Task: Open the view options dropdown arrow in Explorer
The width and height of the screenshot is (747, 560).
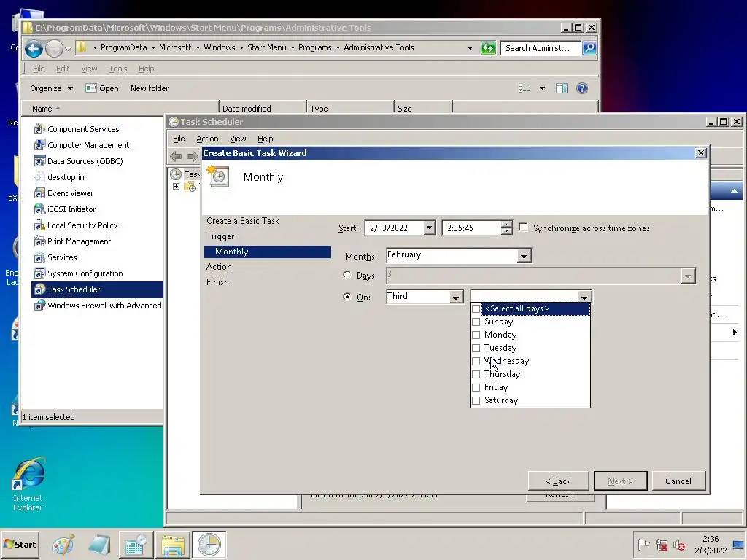Action: tap(542, 88)
